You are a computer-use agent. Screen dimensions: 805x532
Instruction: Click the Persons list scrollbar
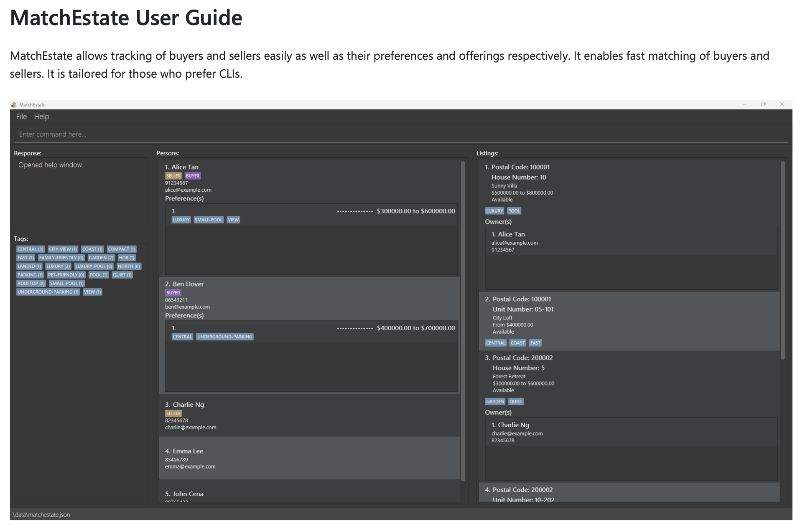tap(463, 321)
